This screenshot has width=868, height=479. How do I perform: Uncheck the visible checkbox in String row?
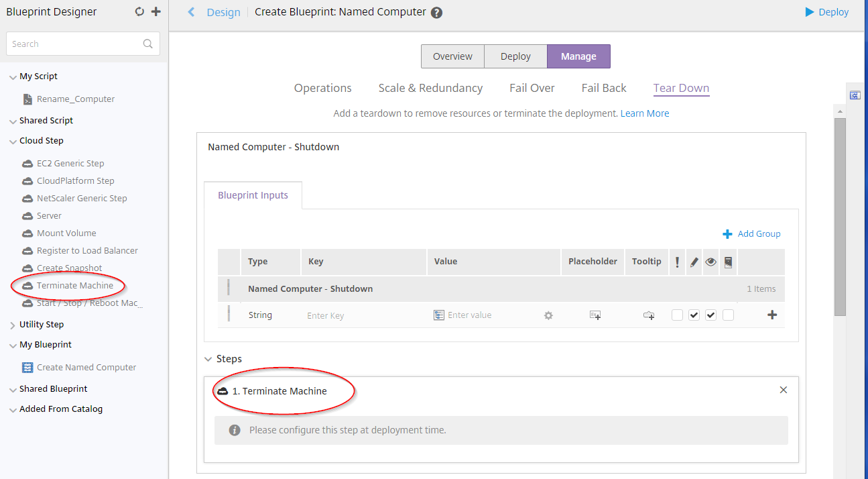[x=711, y=315]
